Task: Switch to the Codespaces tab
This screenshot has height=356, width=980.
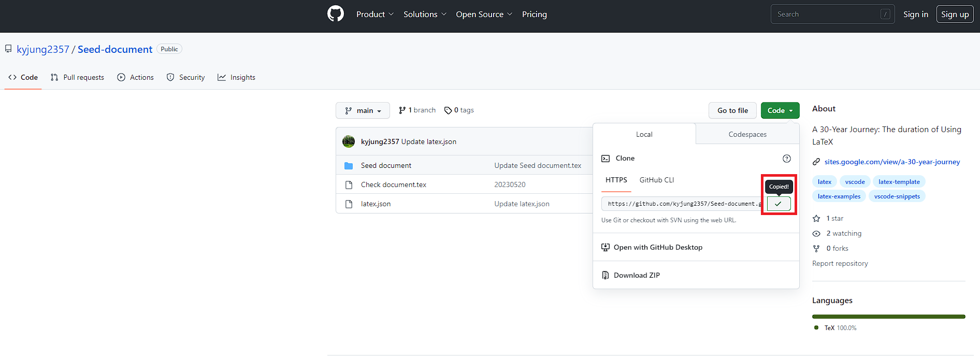Action: point(747,134)
